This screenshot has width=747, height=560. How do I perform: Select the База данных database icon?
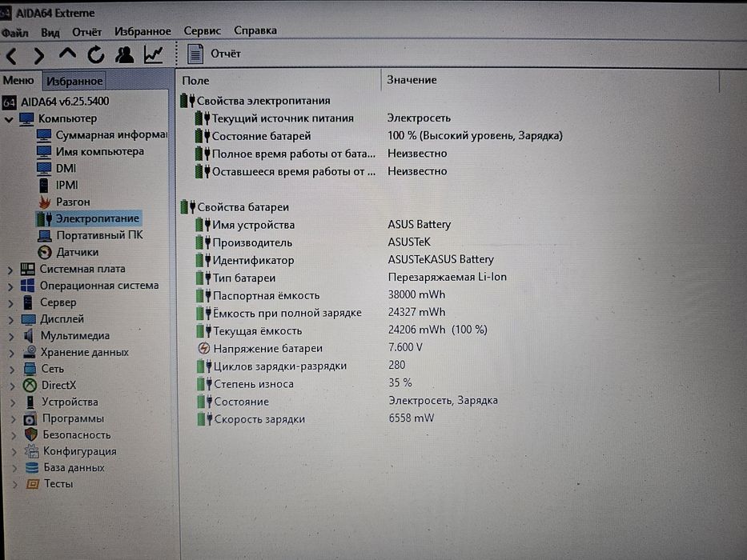(x=32, y=468)
